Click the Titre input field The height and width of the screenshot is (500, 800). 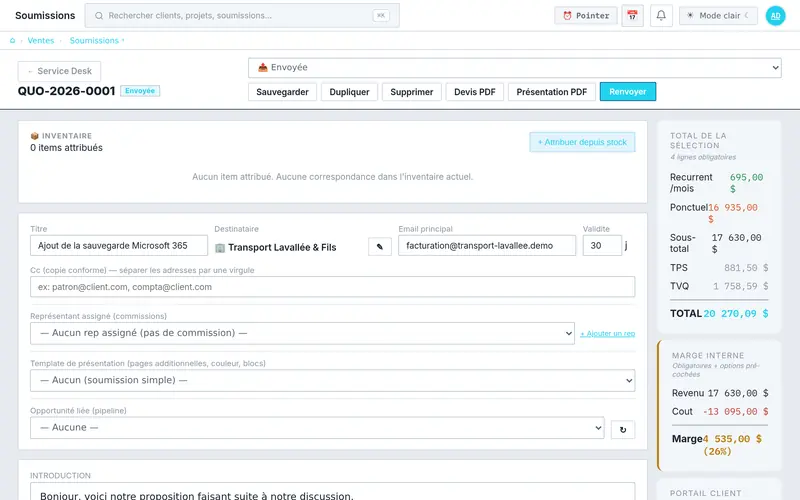point(119,245)
